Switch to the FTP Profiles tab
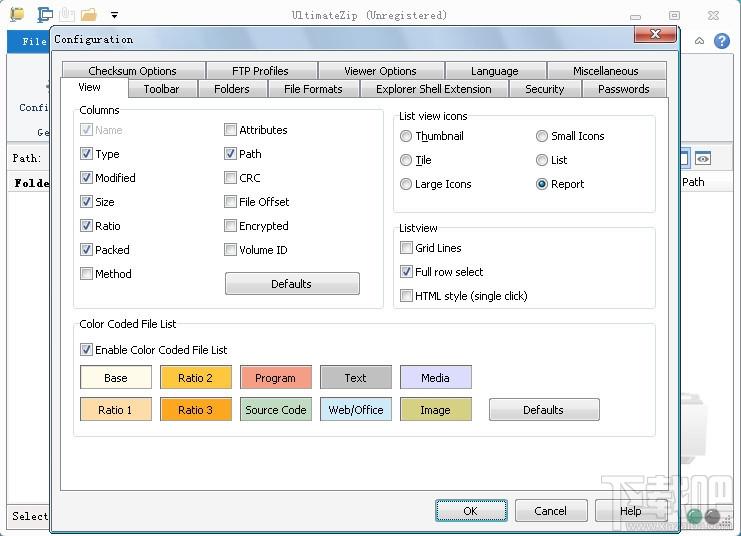This screenshot has width=741, height=536. (260, 71)
